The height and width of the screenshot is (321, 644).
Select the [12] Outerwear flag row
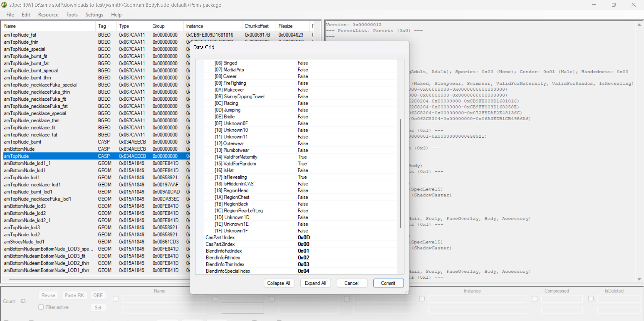(x=300, y=143)
